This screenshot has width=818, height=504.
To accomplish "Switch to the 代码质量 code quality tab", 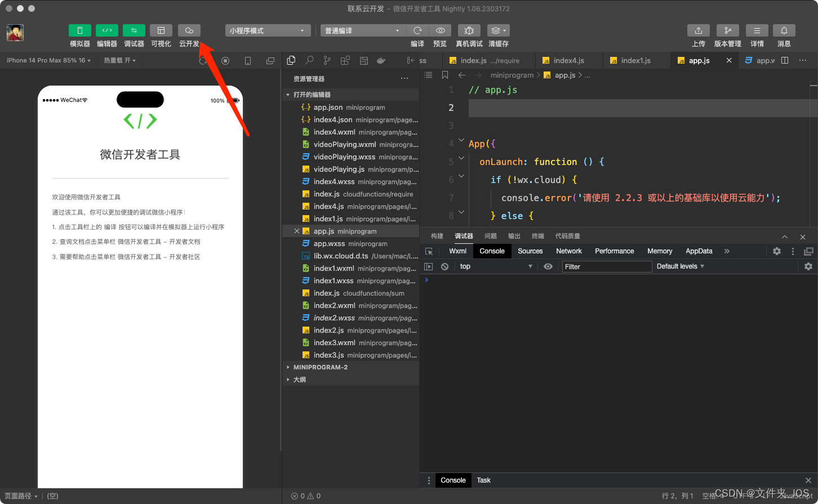I will pyautogui.click(x=567, y=236).
